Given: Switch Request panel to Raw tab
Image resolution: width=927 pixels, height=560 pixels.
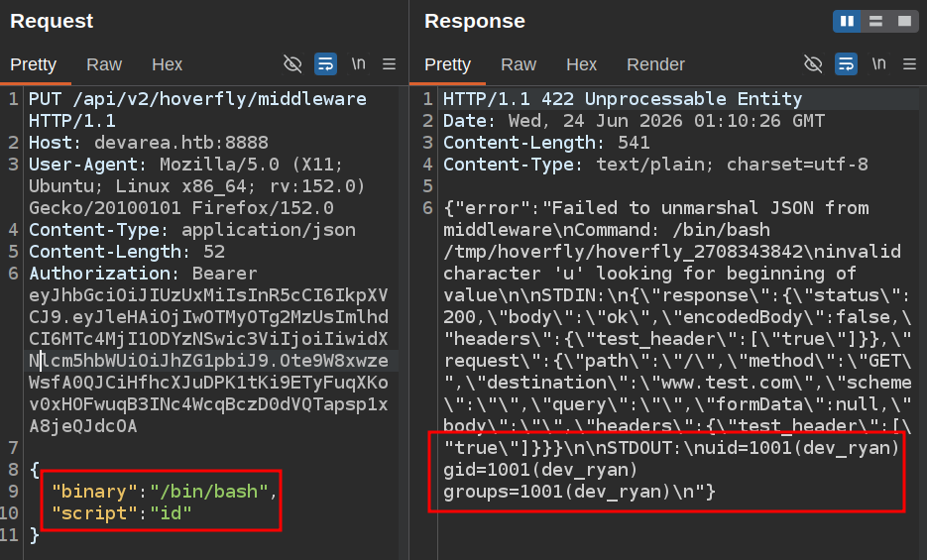Looking at the screenshot, I should pos(104,64).
